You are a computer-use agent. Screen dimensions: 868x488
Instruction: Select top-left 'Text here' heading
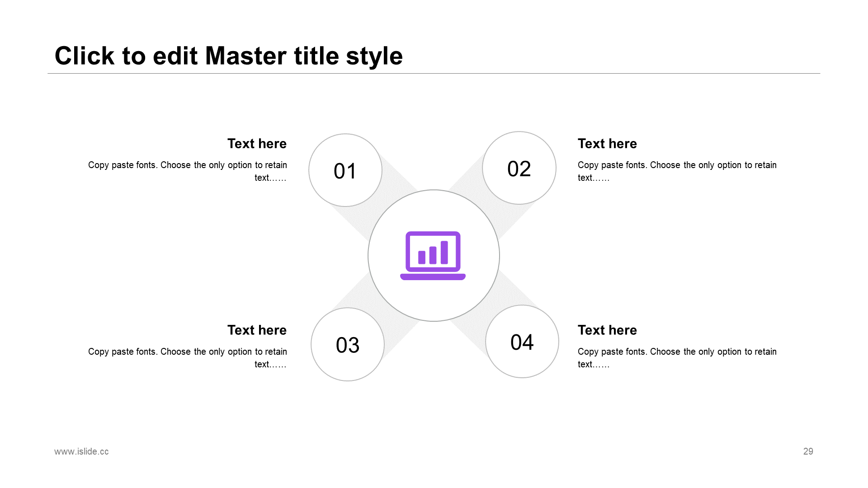tap(257, 144)
